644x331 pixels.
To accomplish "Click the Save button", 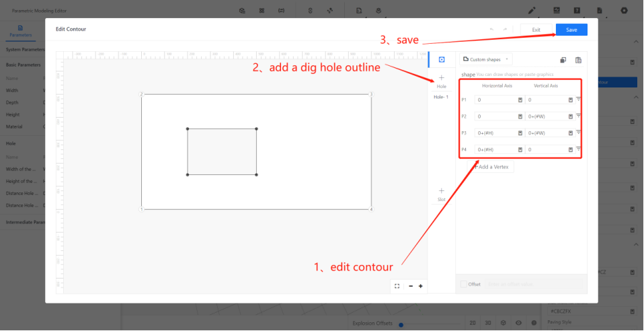I will pos(571,30).
